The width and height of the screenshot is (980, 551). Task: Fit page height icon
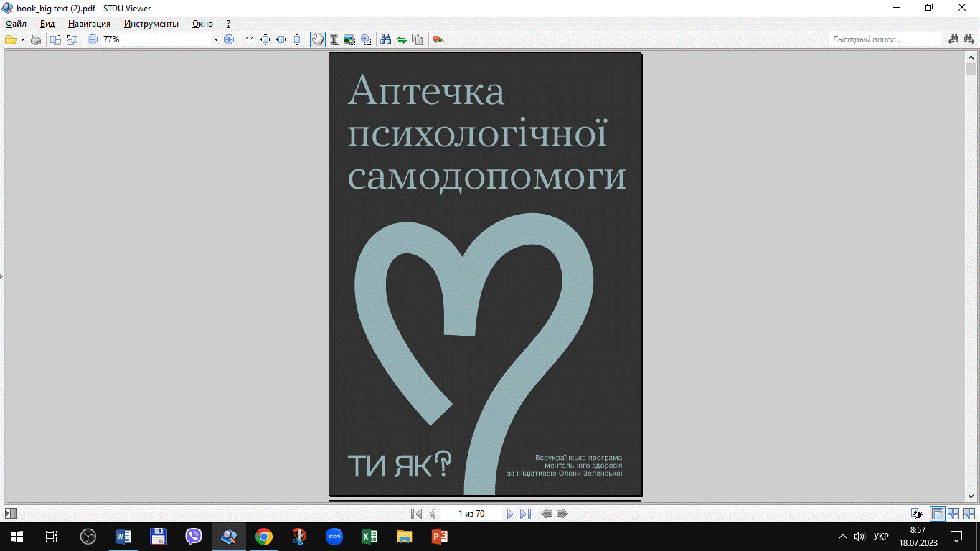click(297, 39)
